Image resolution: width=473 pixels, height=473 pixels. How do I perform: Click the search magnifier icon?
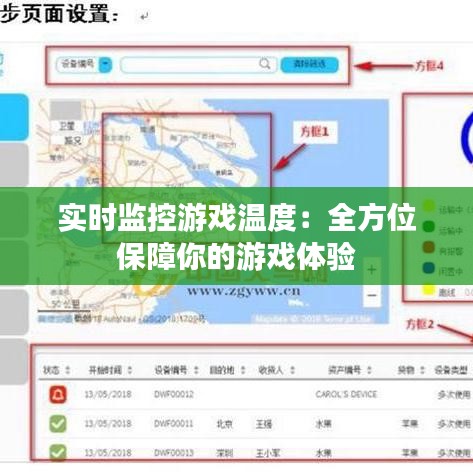[x=265, y=63]
